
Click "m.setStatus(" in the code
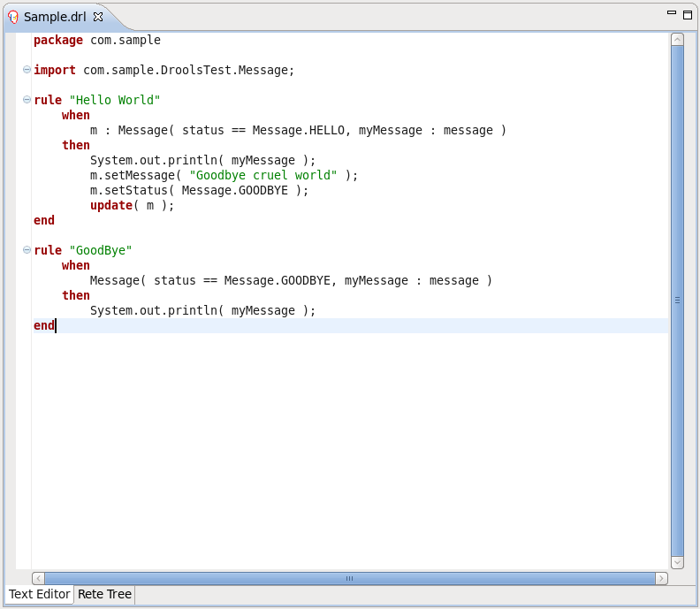point(133,190)
